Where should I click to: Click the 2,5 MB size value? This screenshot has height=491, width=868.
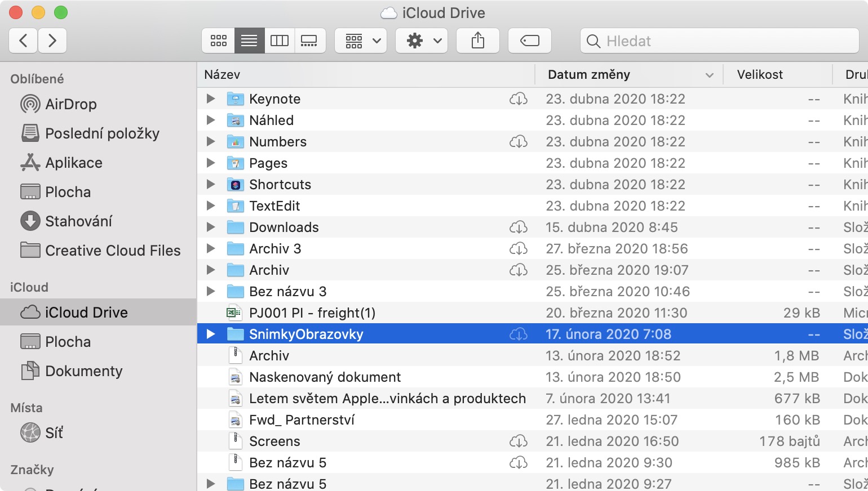tap(796, 377)
